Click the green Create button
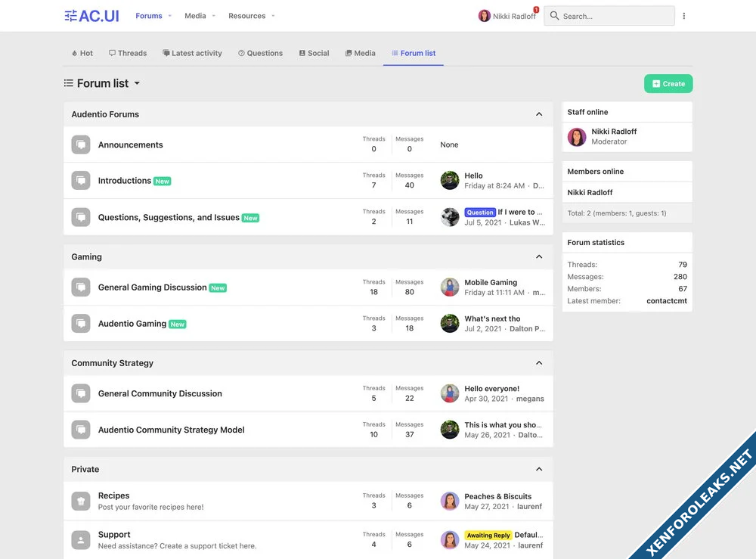The width and height of the screenshot is (756, 559). click(668, 84)
